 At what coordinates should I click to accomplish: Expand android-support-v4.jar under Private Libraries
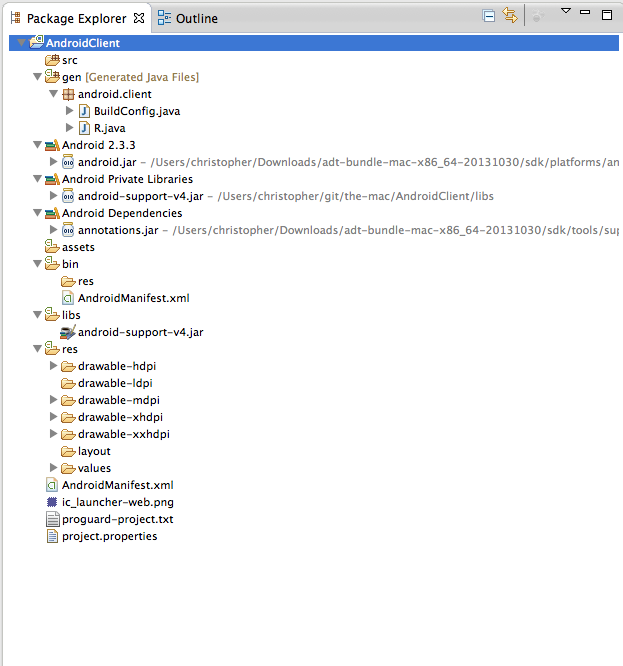54,196
